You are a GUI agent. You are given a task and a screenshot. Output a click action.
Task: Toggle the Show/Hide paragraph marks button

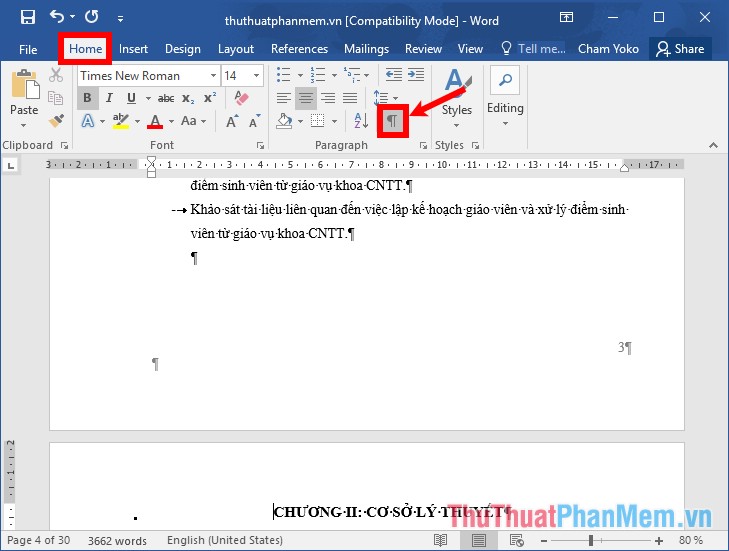tap(393, 121)
